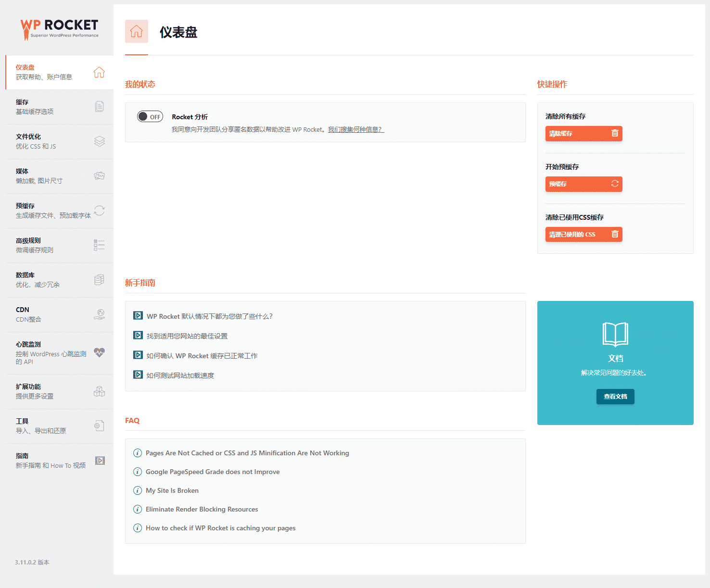The image size is (710, 588).
Task: Click the video icon beside 指南
Action: coord(100,460)
